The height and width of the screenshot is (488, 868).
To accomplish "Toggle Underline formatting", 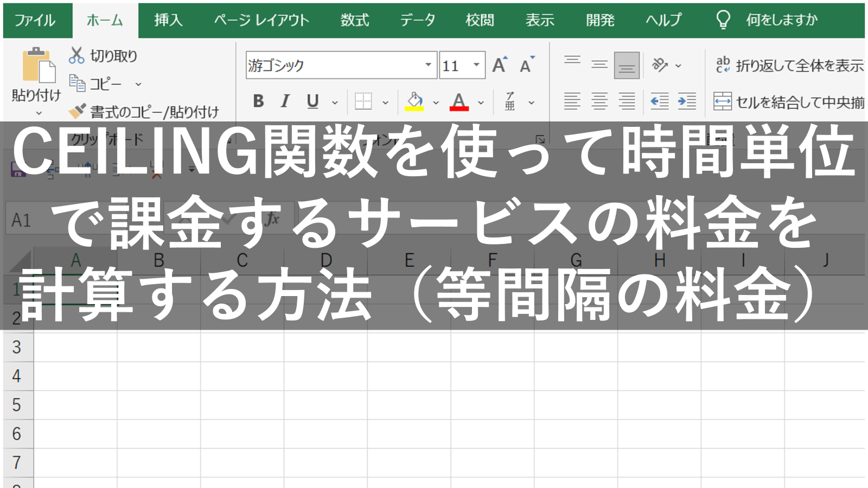I will pyautogui.click(x=312, y=101).
